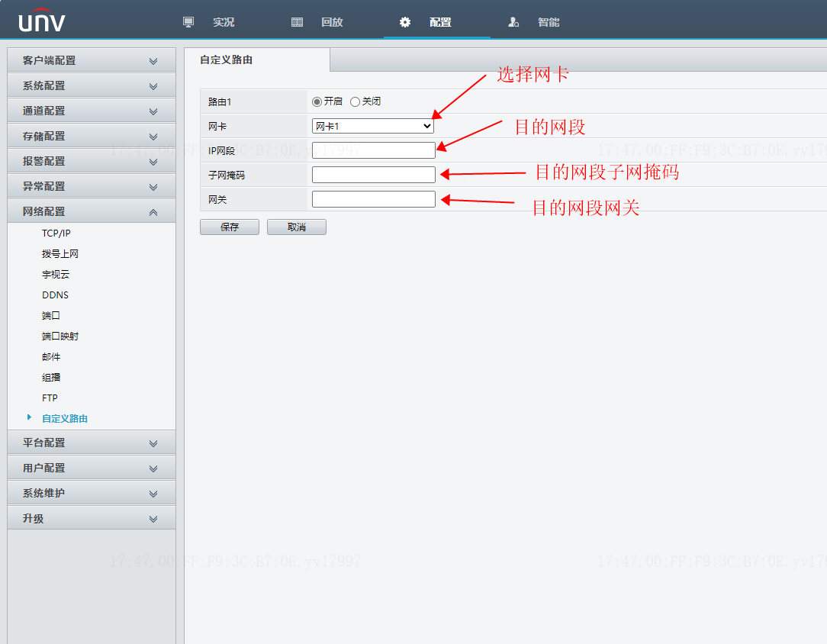Go to the 智能 smart tab
The width and height of the screenshot is (827, 644).
coord(549,22)
